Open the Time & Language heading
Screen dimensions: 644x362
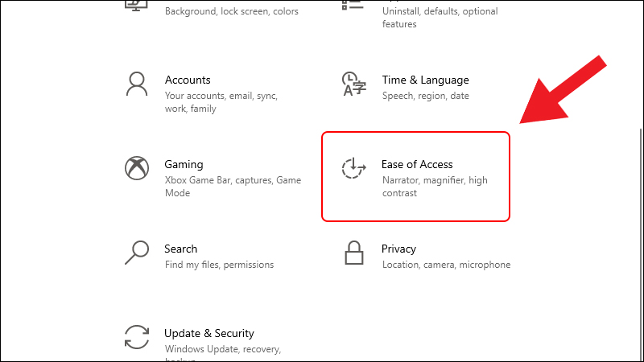click(x=425, y=80)
